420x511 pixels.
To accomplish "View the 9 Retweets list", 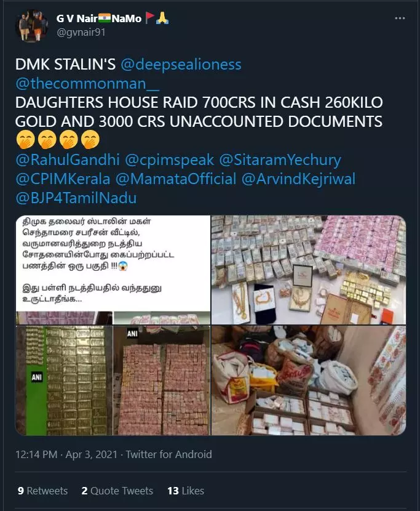I will [42, 491].
